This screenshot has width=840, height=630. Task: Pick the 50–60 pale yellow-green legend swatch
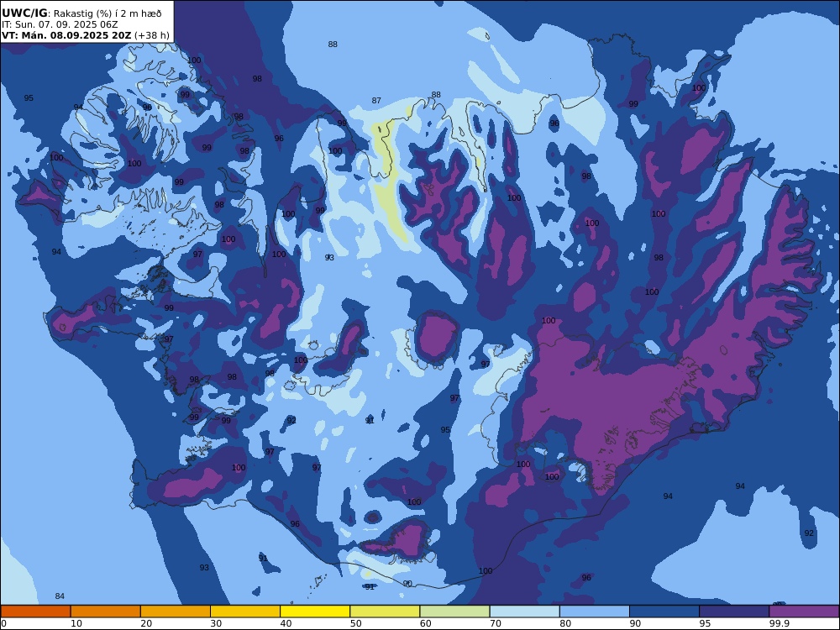pyautogui.click(x=385, y=612)
